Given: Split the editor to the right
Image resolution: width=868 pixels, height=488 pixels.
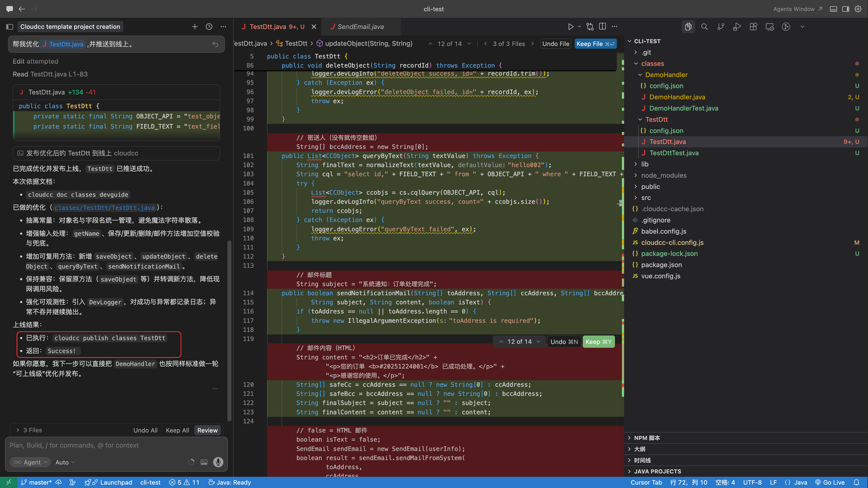Looking at the screenshot, I should (x=602, y=27).
